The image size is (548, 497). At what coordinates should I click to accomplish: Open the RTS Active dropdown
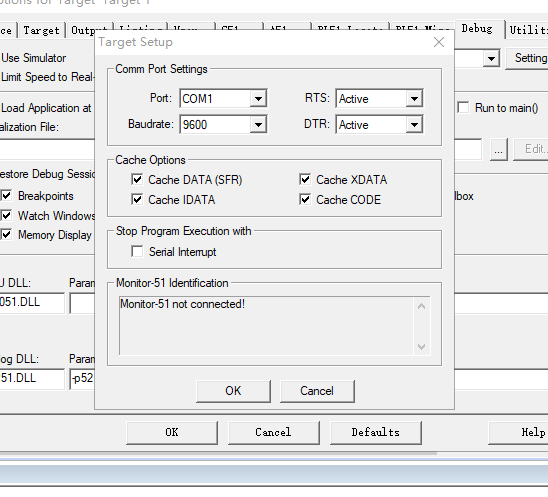[x=414, y=99]
